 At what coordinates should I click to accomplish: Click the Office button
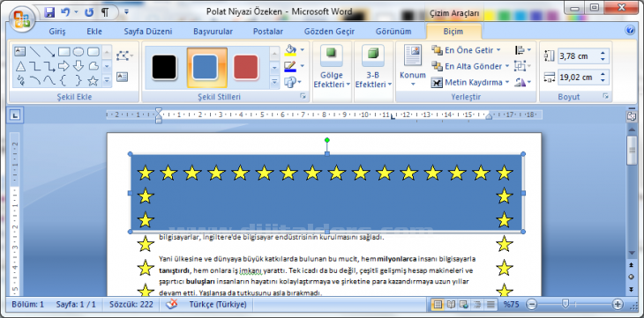tap(22, 18)
